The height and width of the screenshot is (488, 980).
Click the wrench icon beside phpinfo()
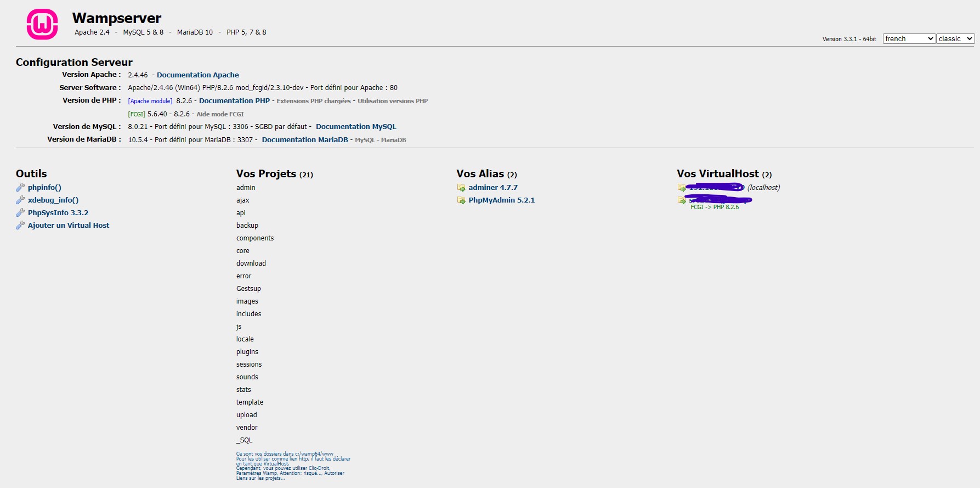click(x=20, y=188)
